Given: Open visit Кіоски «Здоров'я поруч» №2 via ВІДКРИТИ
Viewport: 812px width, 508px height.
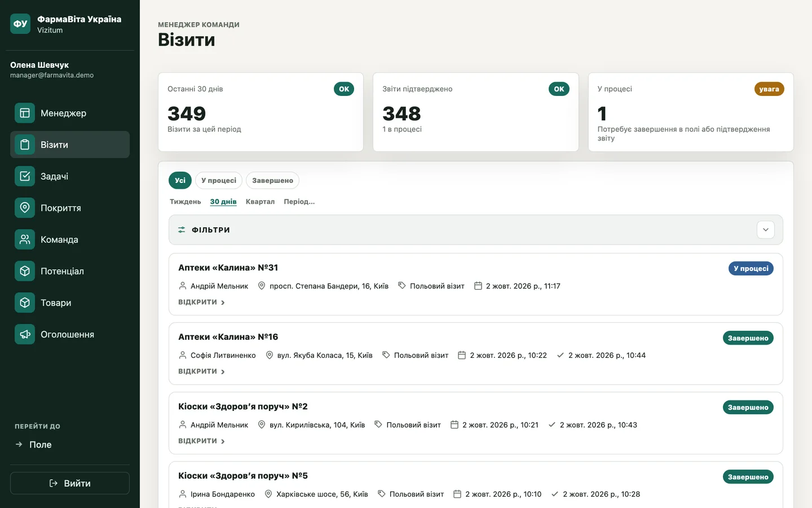Looking at the screenshot, I should tap(202, 441).
